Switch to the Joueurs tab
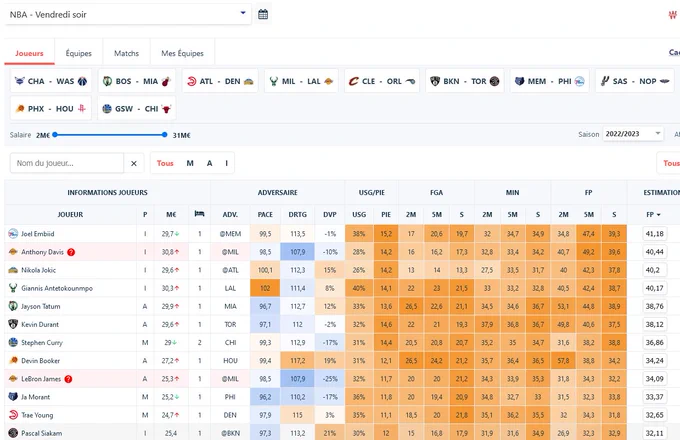 pos(29,53)
